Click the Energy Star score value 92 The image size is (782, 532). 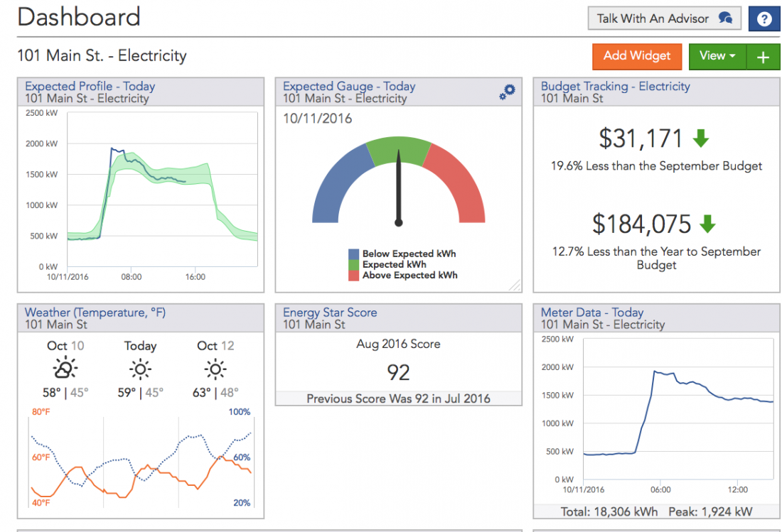pos(398,373)
